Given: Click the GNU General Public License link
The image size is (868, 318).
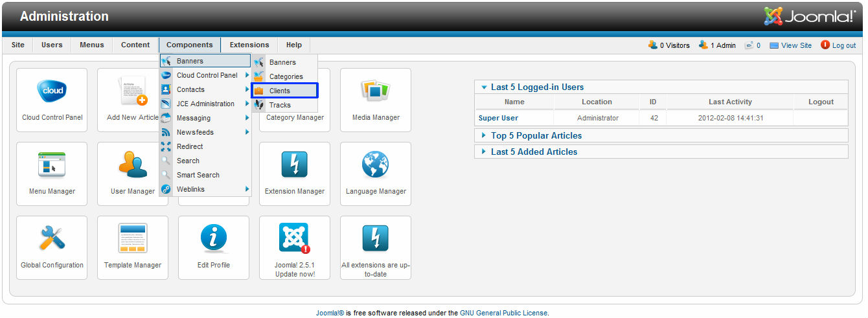Looking at the screenshot, I should point(504,313).
